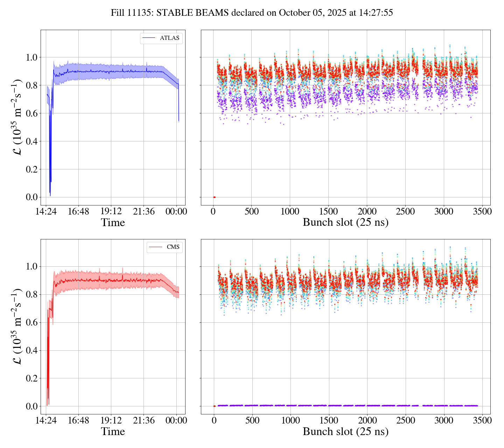Click Bunch slot label under top-right scatter plot
Screen dimensions: 504x448
coord(345,223)
